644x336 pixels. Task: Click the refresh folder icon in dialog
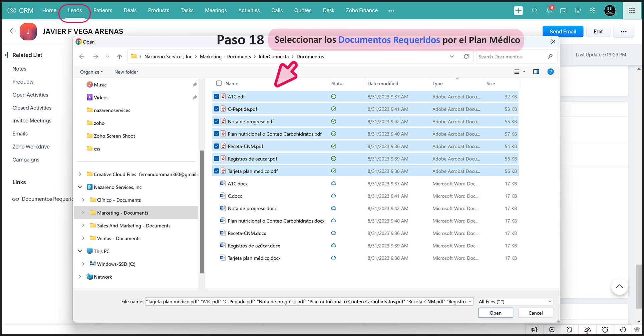tap(466, 56)
